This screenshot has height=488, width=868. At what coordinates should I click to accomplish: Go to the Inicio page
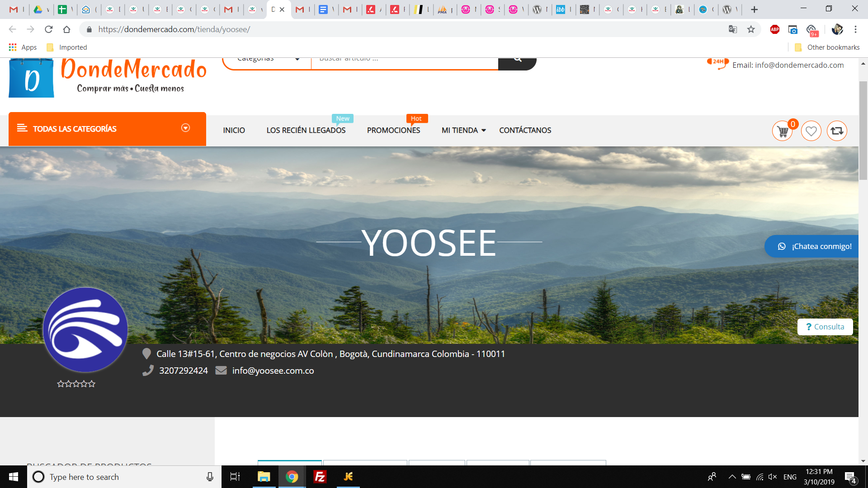(234, 130)
